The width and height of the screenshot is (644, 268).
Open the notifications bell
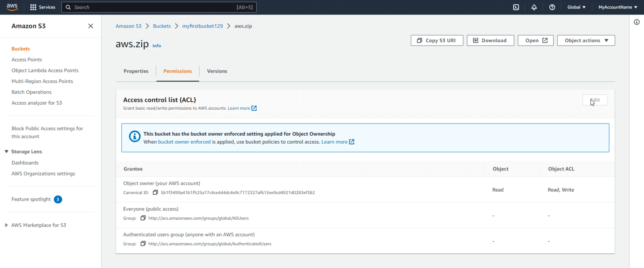(x=534, y=7)
